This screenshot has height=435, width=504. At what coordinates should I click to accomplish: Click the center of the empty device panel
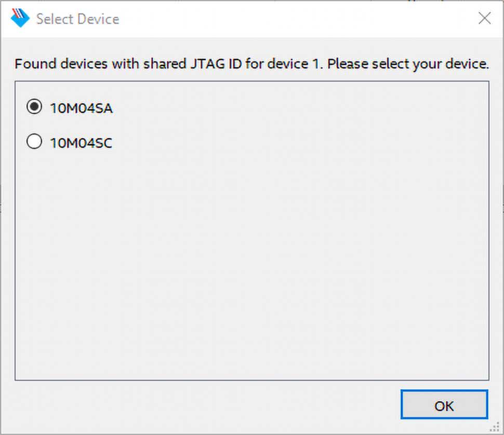click(251, 231)
